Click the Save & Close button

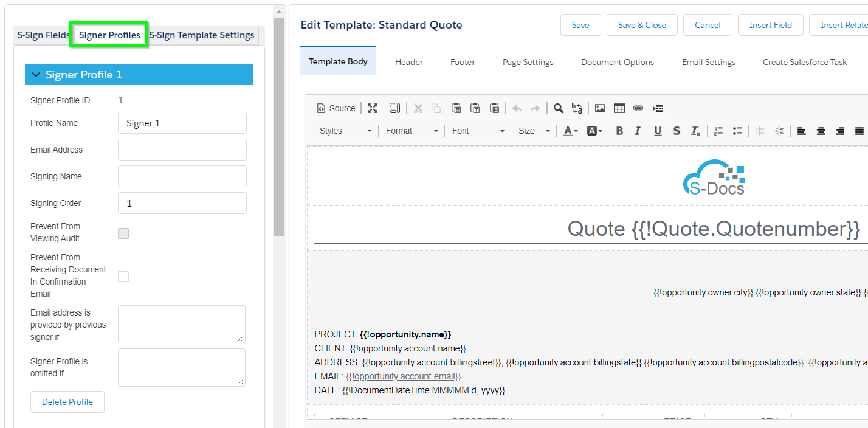pos(642,25)
